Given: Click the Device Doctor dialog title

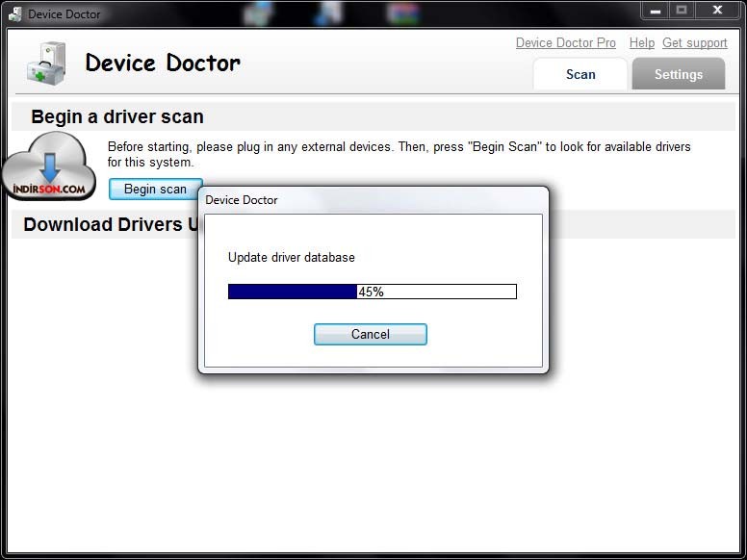Looking at the screenshot, I should click(x=241, y=200).
